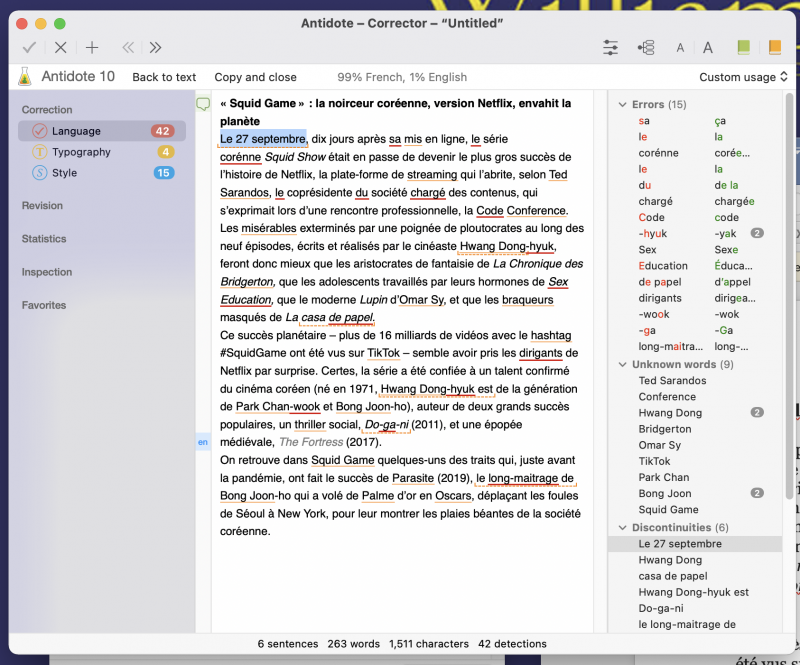Select the Correction section header
This screenshot has height=665, width=800.
point(47,110)
